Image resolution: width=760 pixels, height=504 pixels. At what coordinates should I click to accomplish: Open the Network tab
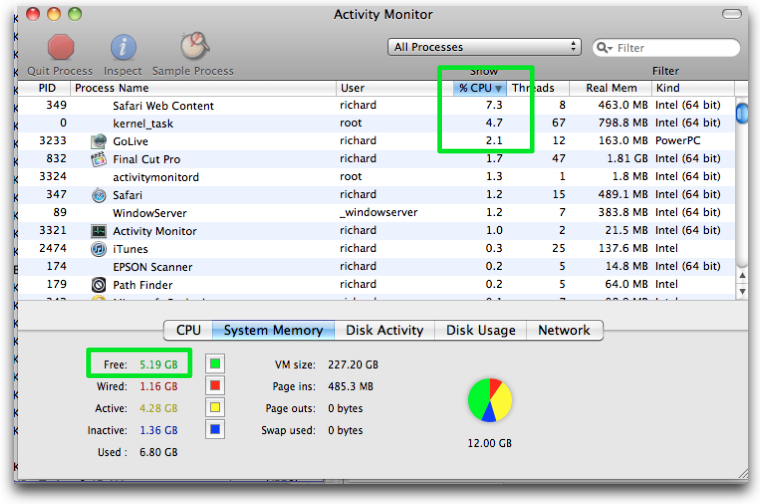[x=564, y=330]
